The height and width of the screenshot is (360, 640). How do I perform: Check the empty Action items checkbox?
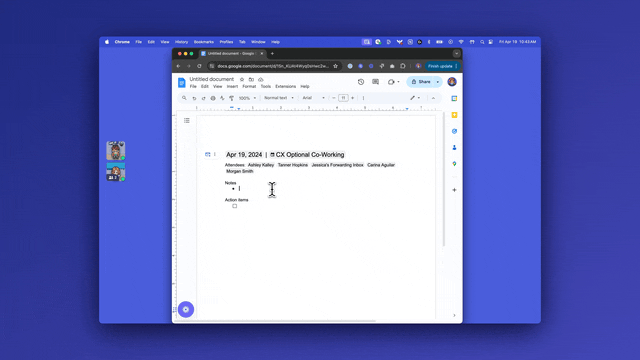point(235,206)
